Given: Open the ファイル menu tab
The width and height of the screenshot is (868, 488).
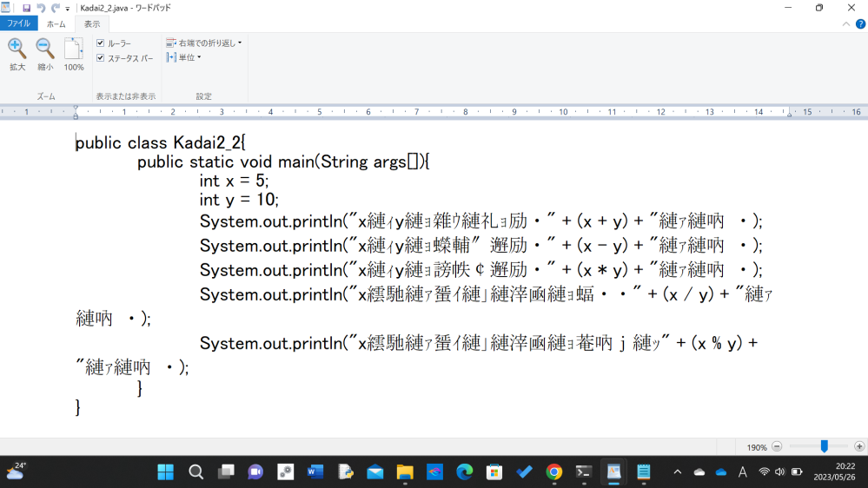Looking at the screenshot, I should (x=19, y=23).
